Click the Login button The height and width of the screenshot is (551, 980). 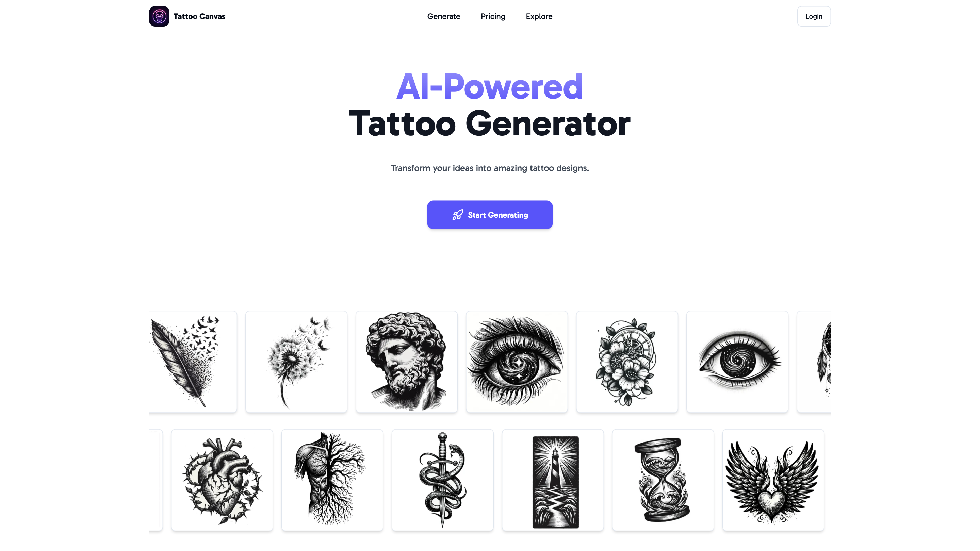(814, 16)
